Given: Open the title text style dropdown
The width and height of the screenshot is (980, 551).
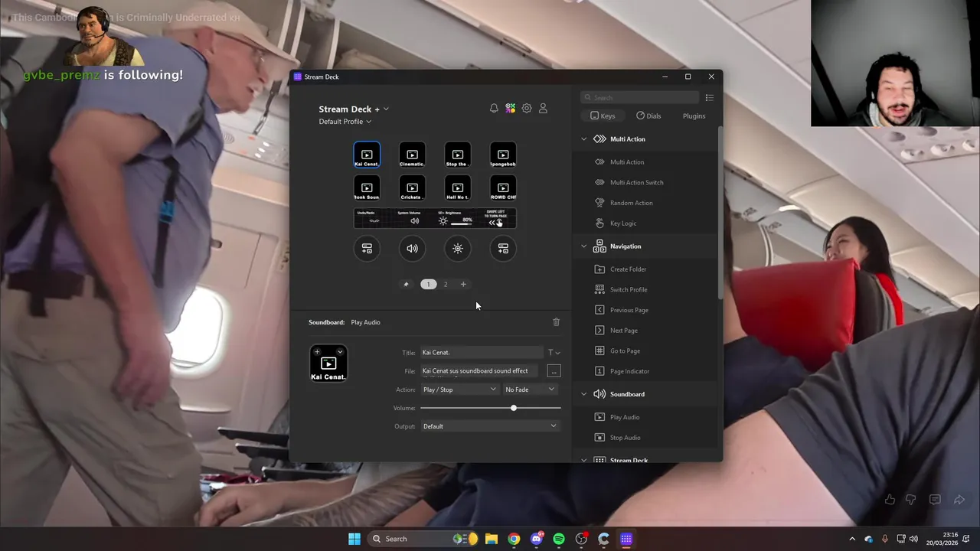Looking at the screenshot, I should (554, 353).
